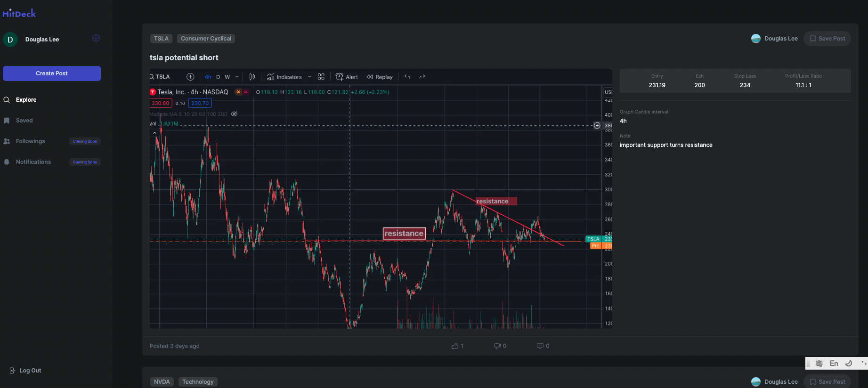Click the Stop Loss value 234
Image resolution: width=868 pixels, height=388 pixels.
coord(745,85)
